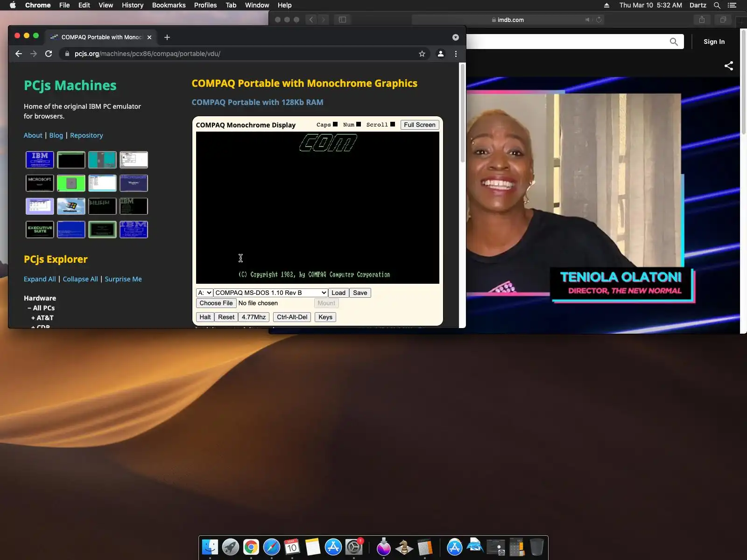Open Spotlight search in the menu bar
The height and width of the screenshot is (560, 747).
click(717, 5)
